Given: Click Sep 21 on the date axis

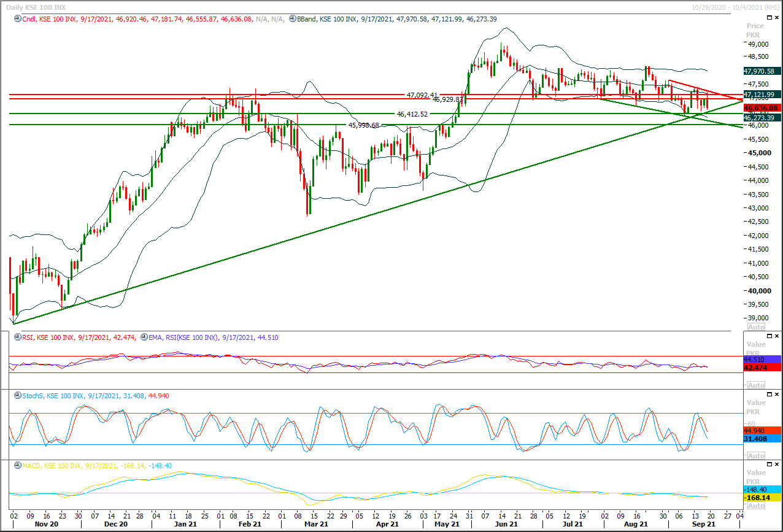Looking at the screenshot, I should pos(703,525).
